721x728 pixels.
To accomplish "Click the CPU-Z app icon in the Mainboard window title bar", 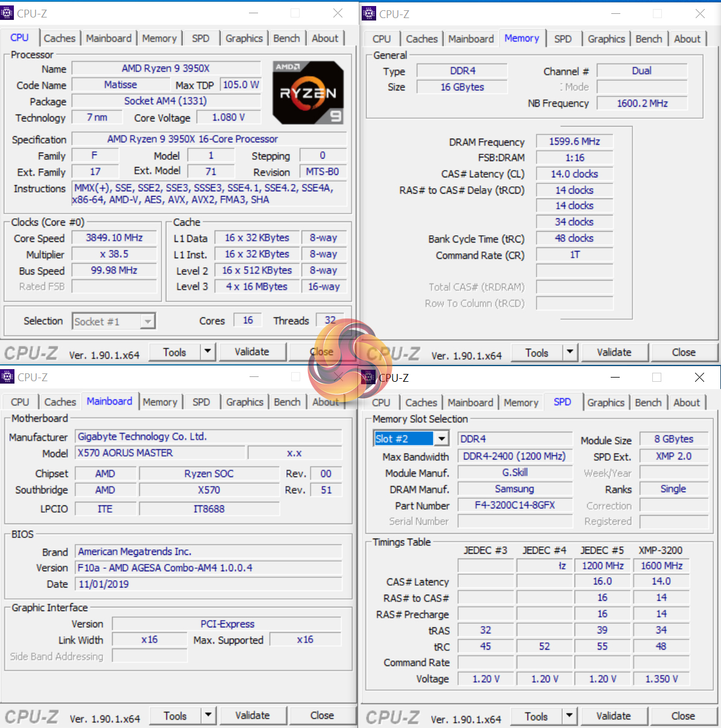I will pyautogui.click(x=7, y=377).
